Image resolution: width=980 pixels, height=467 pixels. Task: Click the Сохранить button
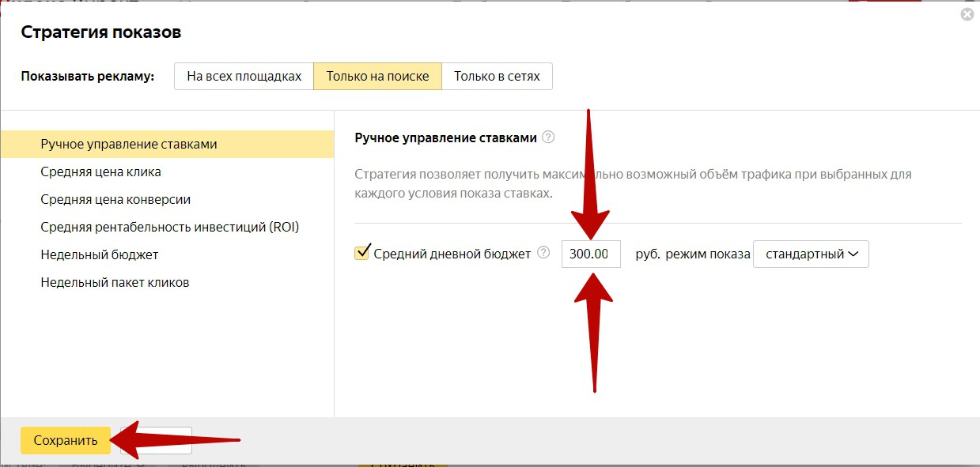coord(65,441)
